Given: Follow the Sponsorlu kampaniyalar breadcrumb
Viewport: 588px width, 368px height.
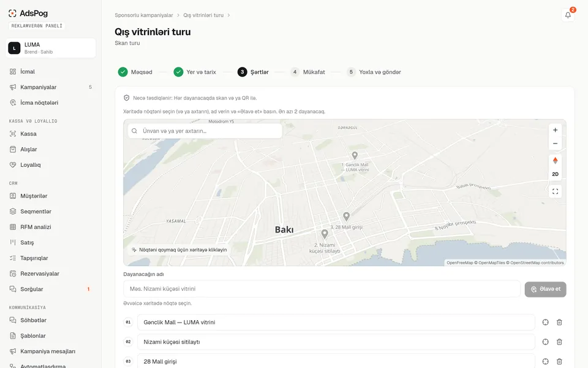Looking at the screenshot, I should coord(143,15).
